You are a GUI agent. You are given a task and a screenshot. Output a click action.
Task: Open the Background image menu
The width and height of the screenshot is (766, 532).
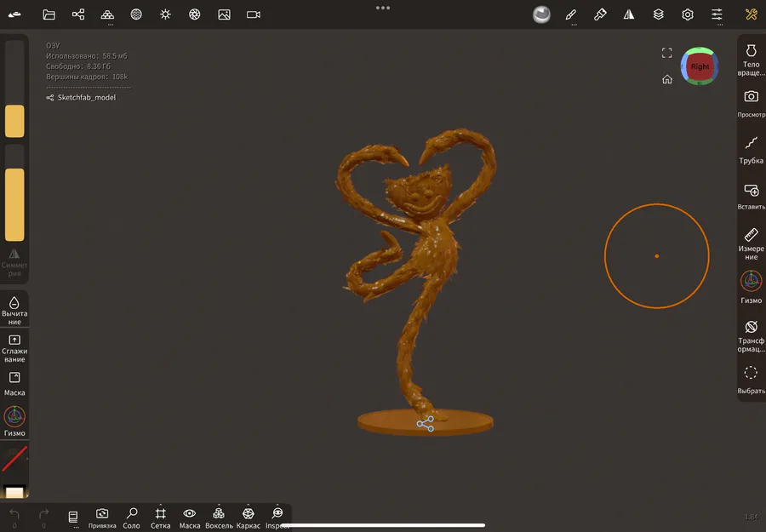point(224,14)
